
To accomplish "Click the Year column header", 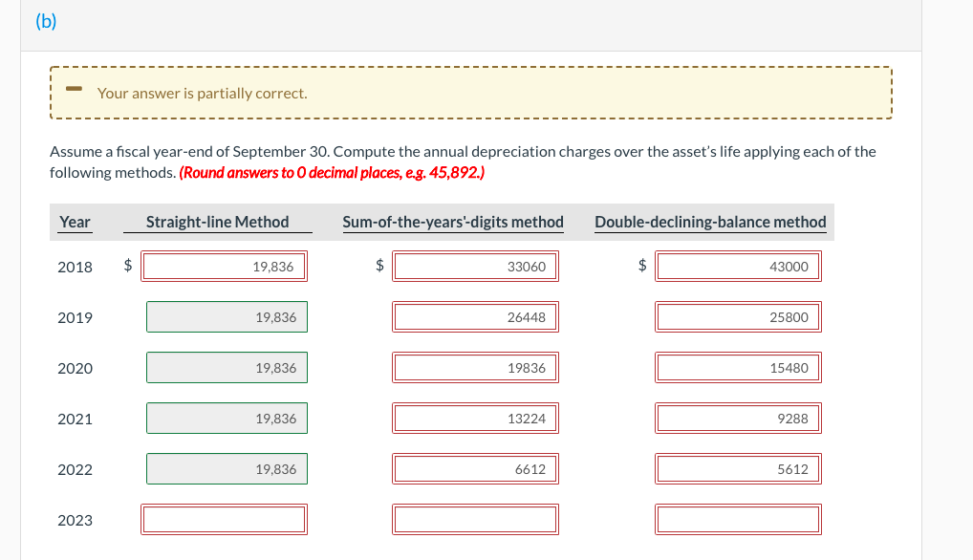I will 76,222.
